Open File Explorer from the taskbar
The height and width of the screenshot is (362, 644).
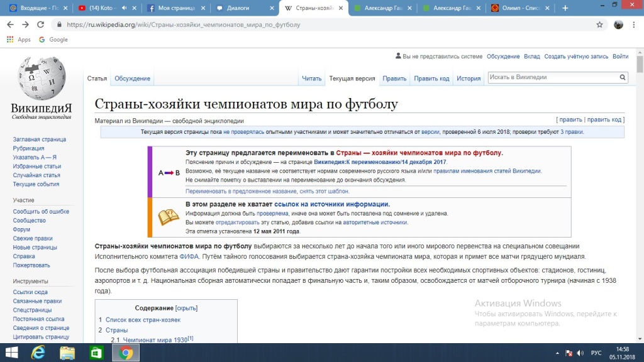[x=67, y=353]
